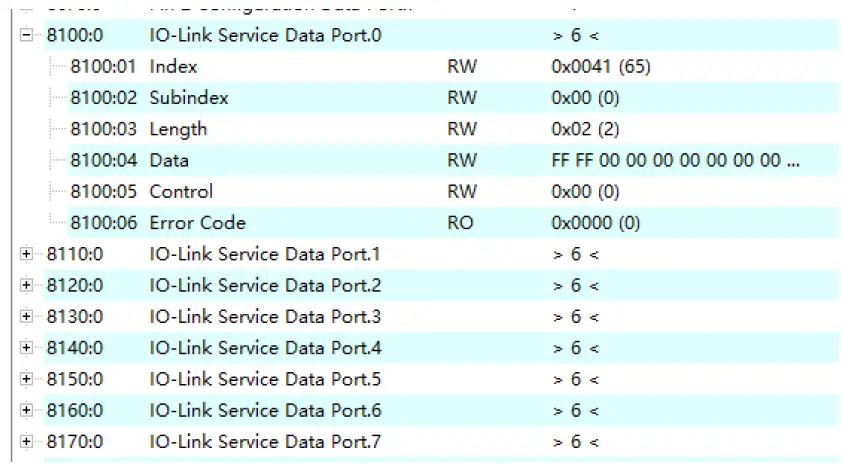
Task: Expand the 8130:0 Service Data Port.3 node
Action: 26,317
